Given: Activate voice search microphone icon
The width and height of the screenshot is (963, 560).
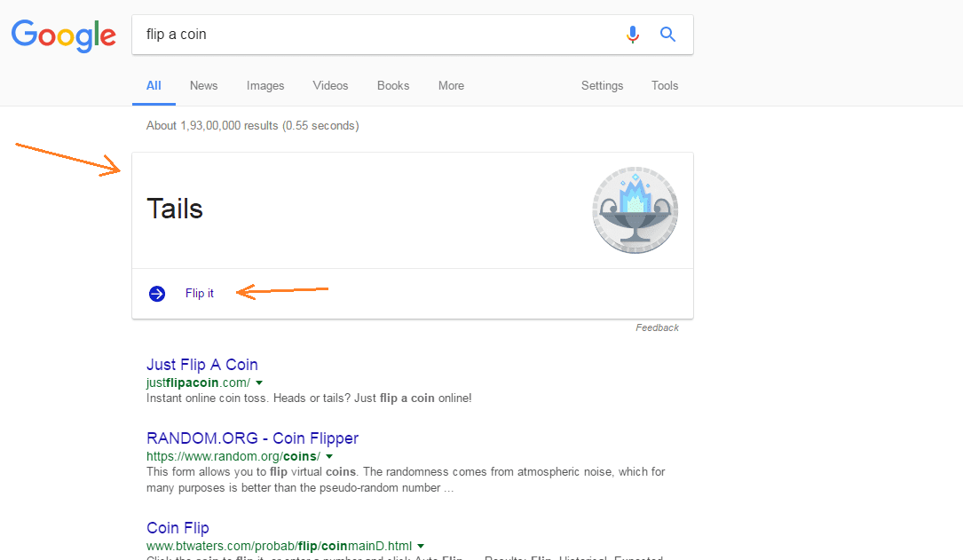Looking at the screenshot, I should point(633,35).
